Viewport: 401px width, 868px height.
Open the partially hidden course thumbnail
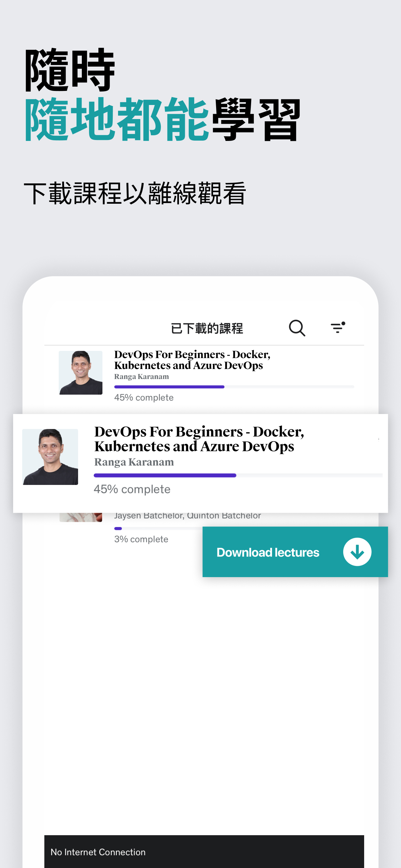81,517
